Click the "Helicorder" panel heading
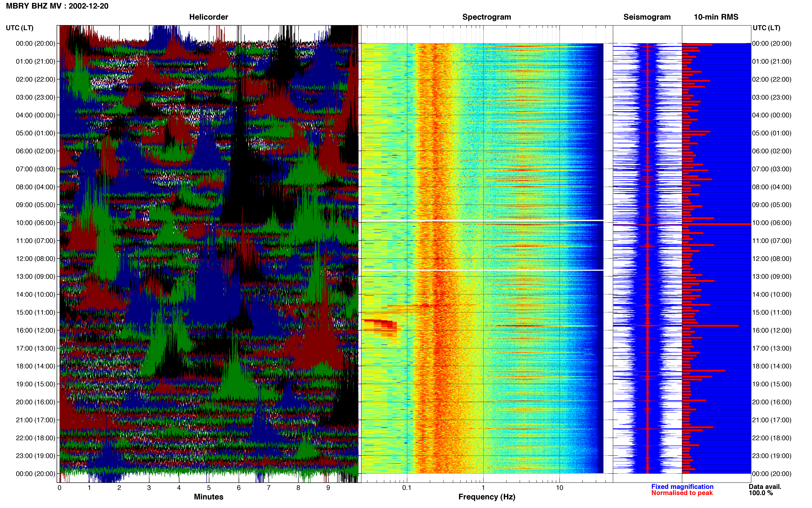 [209, 17]
